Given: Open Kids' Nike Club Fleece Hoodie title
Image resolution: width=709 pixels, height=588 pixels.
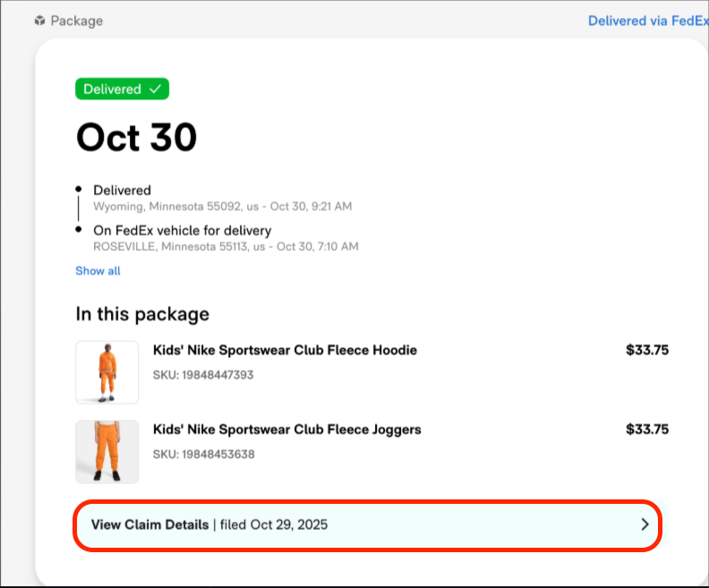Looking at the screenshot, I should click(285, 350).
